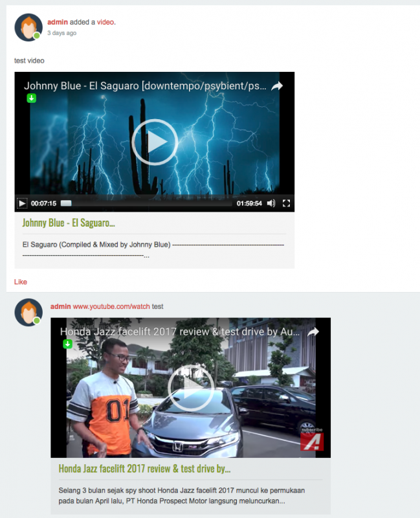This screenshot has height=518, width=420.
Task: Open the 'Johnny Blue - El Saguaro...' title link
Action: coord(69,223)
